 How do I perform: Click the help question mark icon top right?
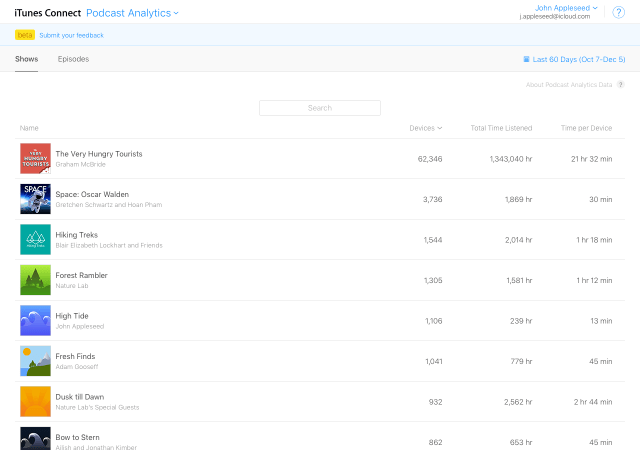(x=620, y=12)
